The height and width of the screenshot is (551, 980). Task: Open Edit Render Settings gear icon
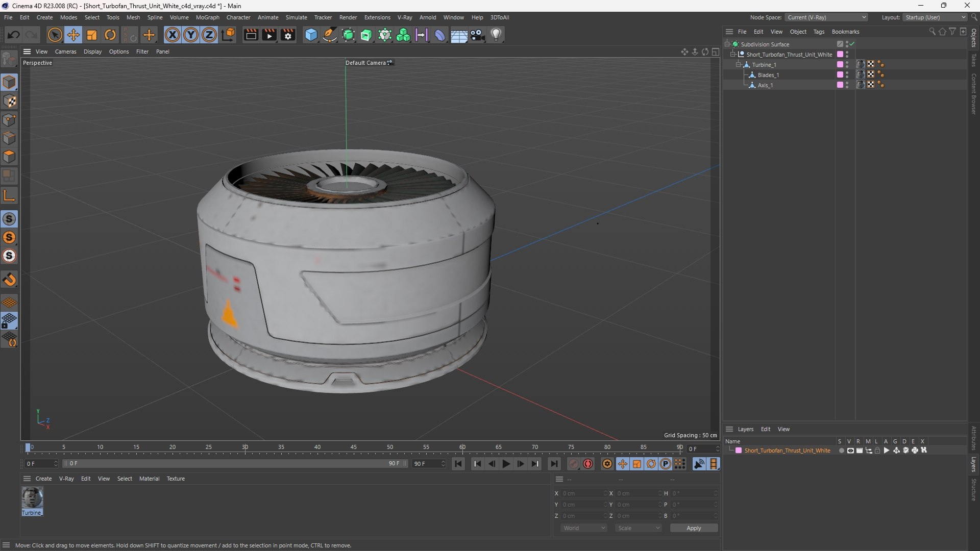(x=288, y=35)
